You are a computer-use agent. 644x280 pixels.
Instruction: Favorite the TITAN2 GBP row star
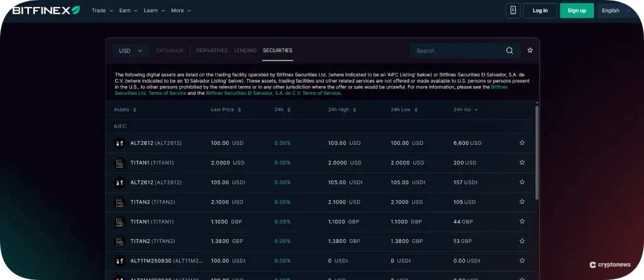click(x=522, y=241)
